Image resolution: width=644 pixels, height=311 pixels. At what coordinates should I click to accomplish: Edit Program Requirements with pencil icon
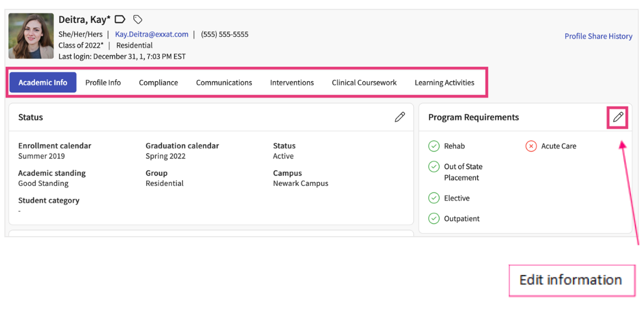point(618,118)
